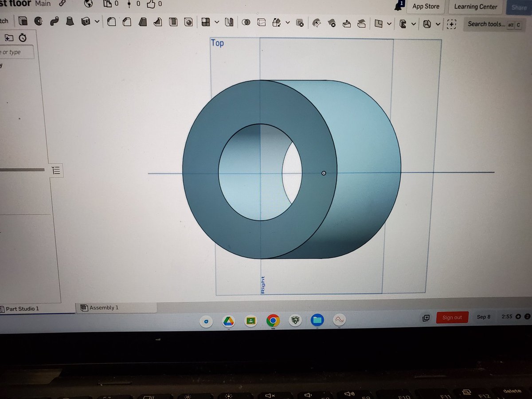Click the rollback bar in feature list
The image size is (532, 399).
22,169
